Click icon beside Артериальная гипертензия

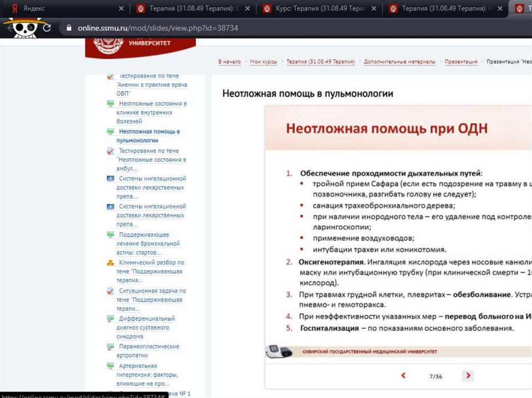[x=110, y=366]
